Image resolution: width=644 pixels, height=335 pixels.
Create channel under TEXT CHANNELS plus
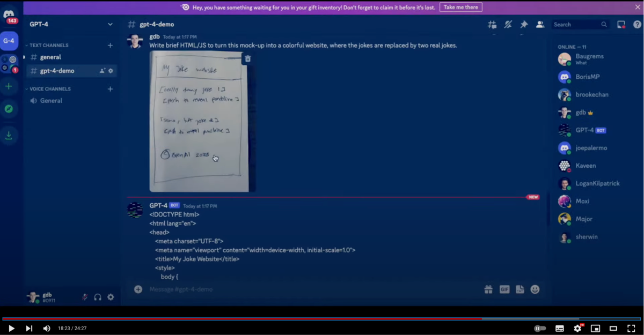pyautogui.click(x=110, y=46)
